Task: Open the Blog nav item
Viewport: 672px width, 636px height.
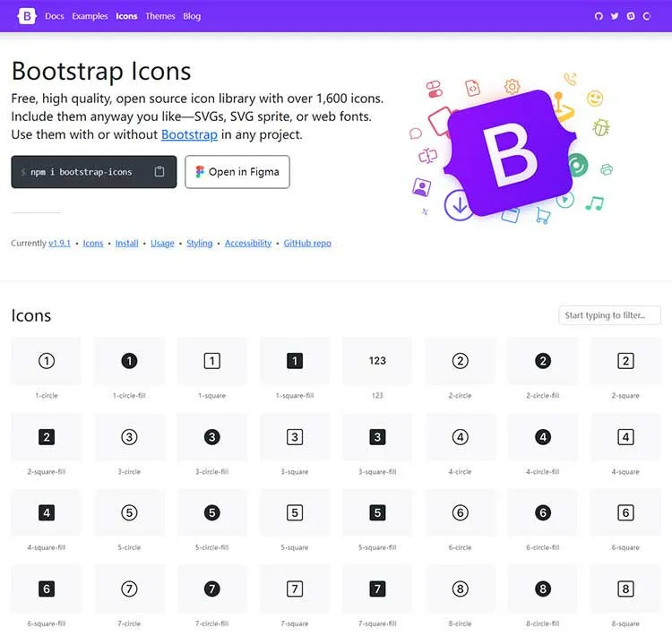Action: 192,16
